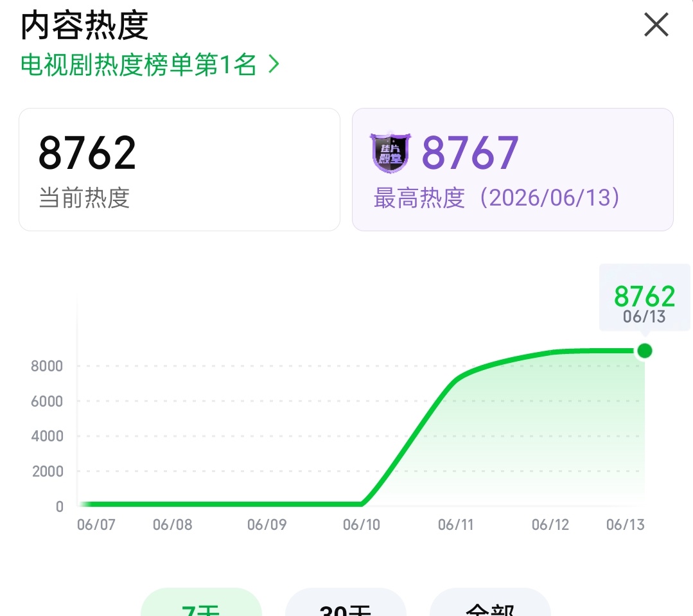The width and height of the screenshot is (693, 616).
Task: Click the 06/10 x-axis date label
Action: pos(362,525)
